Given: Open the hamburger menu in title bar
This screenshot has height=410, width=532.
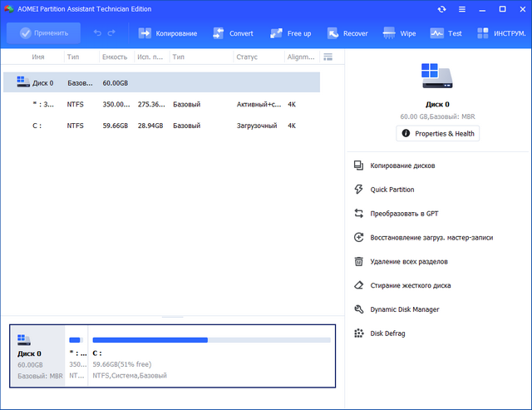Looking at the screenshot, I should [462, 9].
